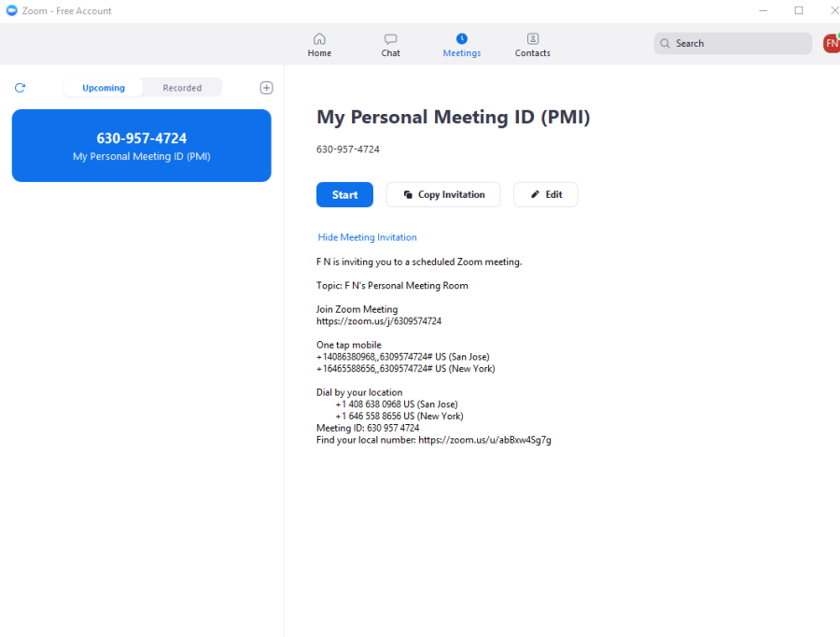Switch to Recorded meetings tab
840x637 pixels.
pos(182,88)
